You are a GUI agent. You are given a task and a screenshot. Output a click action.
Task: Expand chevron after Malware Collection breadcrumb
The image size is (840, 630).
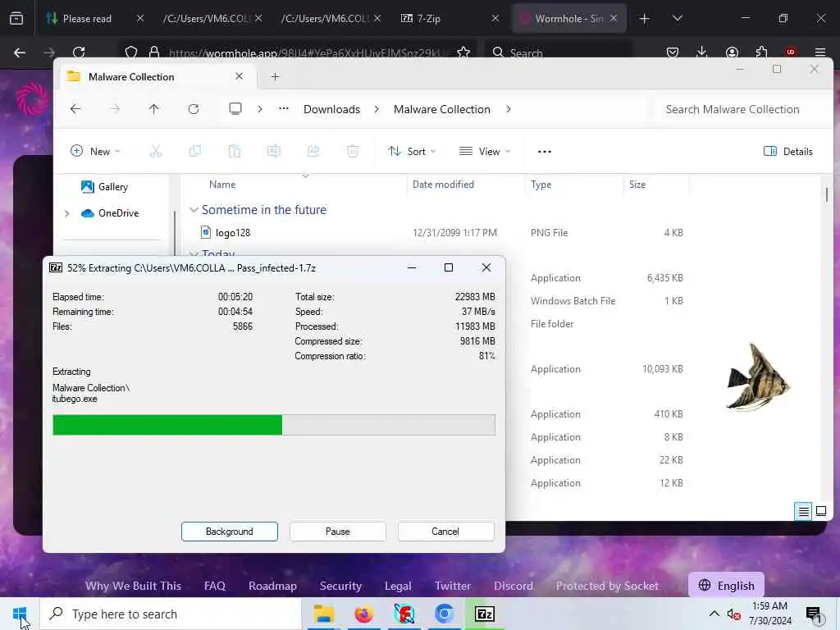click(509, 109)
